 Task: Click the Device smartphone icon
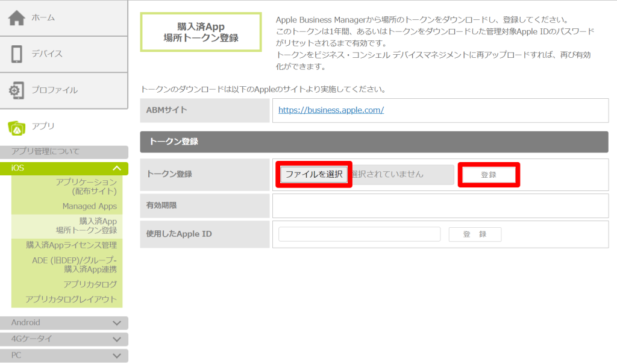pyautogui.click(x=16, y=54)
